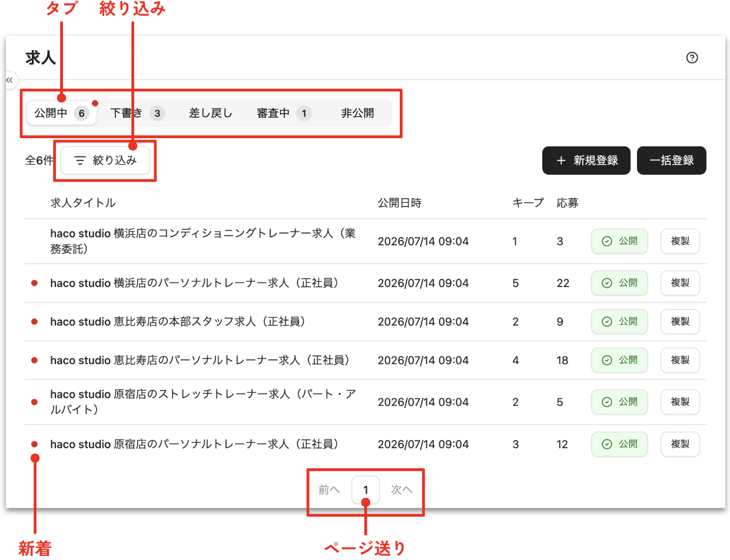
Task: Click 公開 status for 原宿店パーソナルトレーナー row
Action: [x=619, y=444]
